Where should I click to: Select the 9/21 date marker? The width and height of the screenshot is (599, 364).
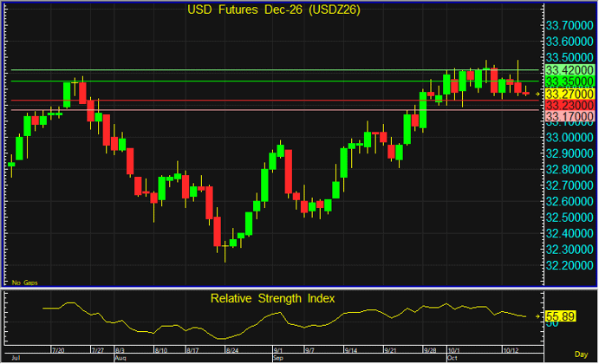[x=390, y=350]
